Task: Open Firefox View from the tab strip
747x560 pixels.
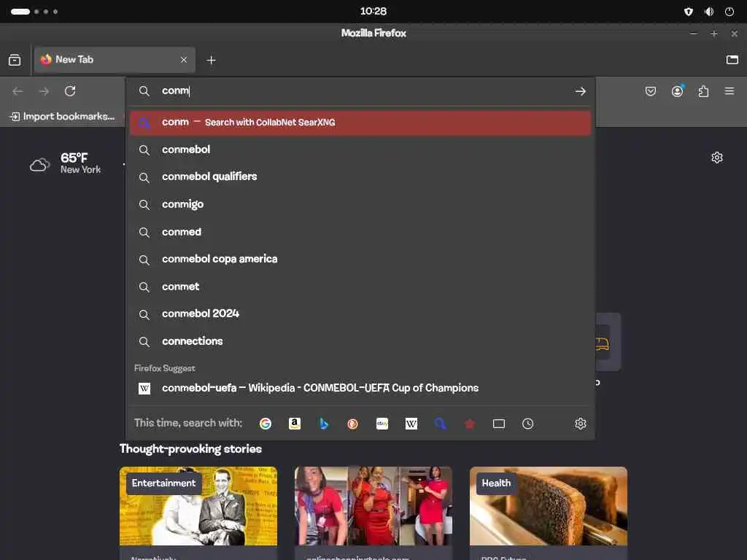Action: (x=15, y=60)
